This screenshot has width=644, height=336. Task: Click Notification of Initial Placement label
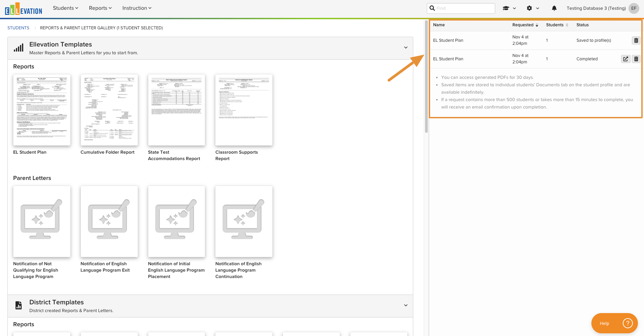[176, 270]
